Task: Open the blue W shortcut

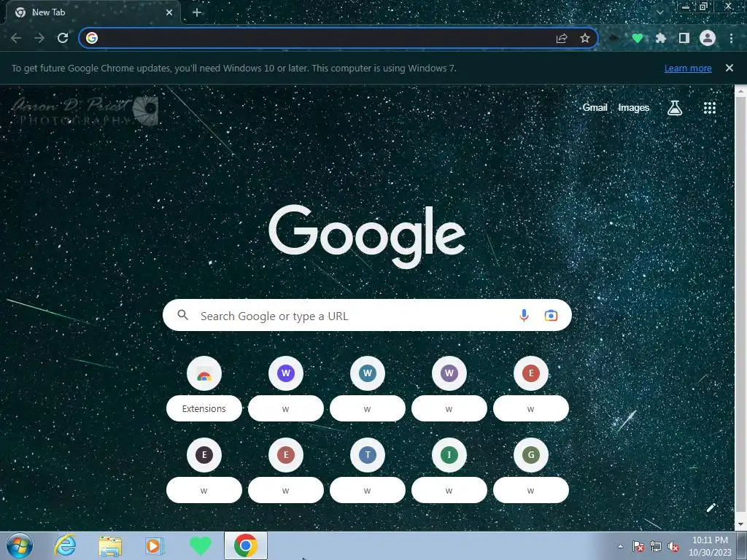Action: tap(368, 388)
